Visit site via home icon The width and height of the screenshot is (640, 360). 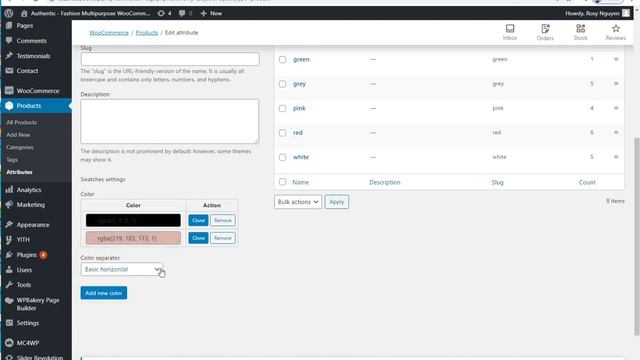24,13
